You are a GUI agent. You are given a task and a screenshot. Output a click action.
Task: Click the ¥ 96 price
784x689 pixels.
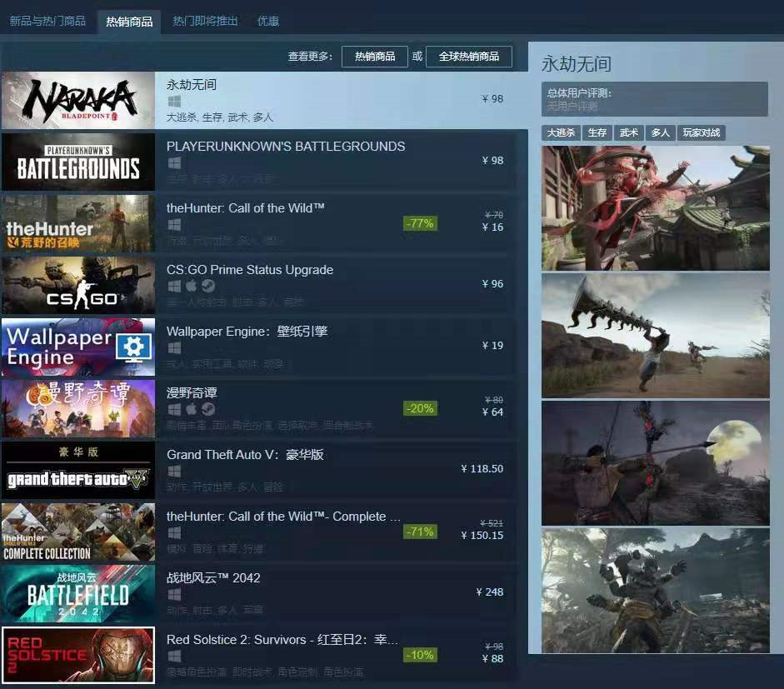tap(492, 284)
